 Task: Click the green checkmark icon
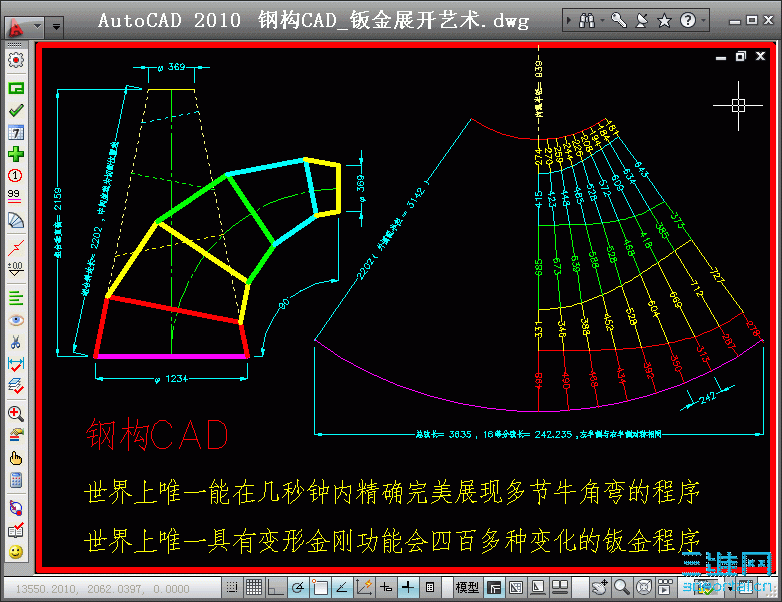click(x=16, y=110)
